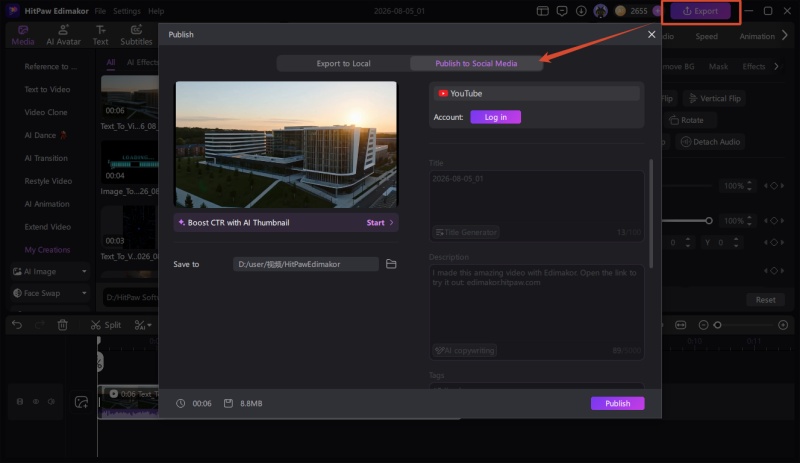Screen dimensions: 800x463
Task: Delete selected clip with trash icon
Action: 63,325
